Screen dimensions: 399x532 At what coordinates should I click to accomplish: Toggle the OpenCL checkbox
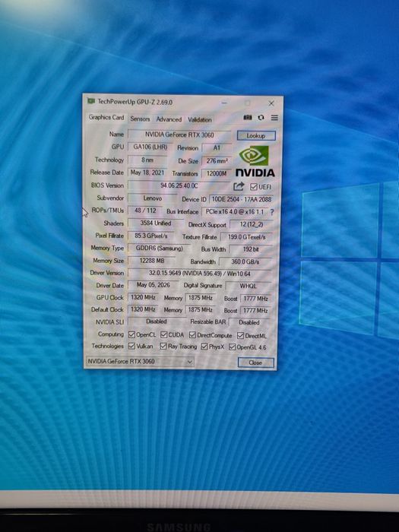tap(131, 335)
